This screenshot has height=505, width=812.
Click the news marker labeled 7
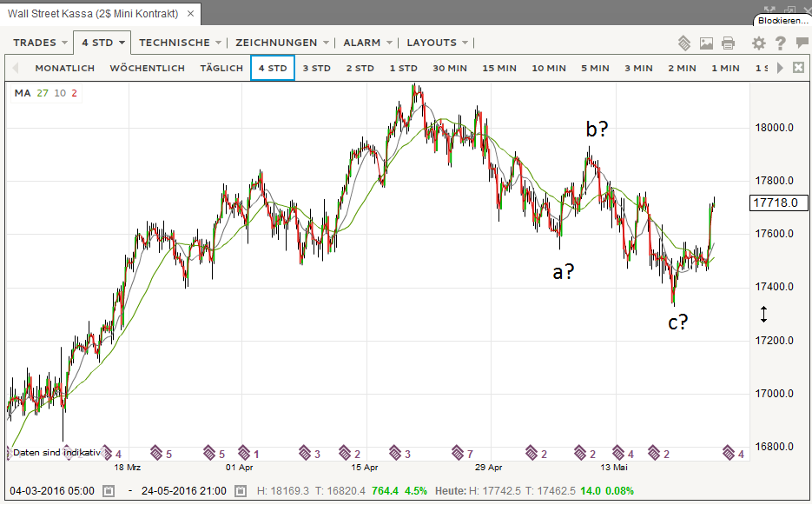pos(460,453)
